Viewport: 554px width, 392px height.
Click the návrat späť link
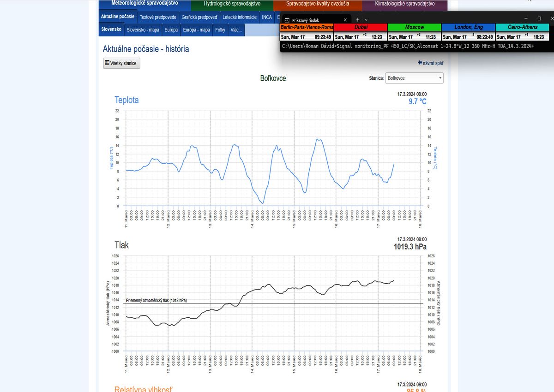[433, 62]
